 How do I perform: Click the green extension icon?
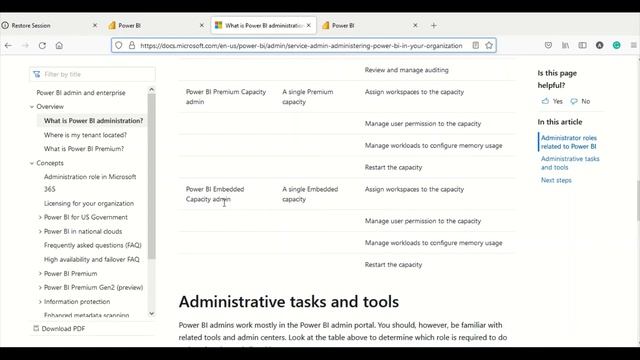[617, 46]
